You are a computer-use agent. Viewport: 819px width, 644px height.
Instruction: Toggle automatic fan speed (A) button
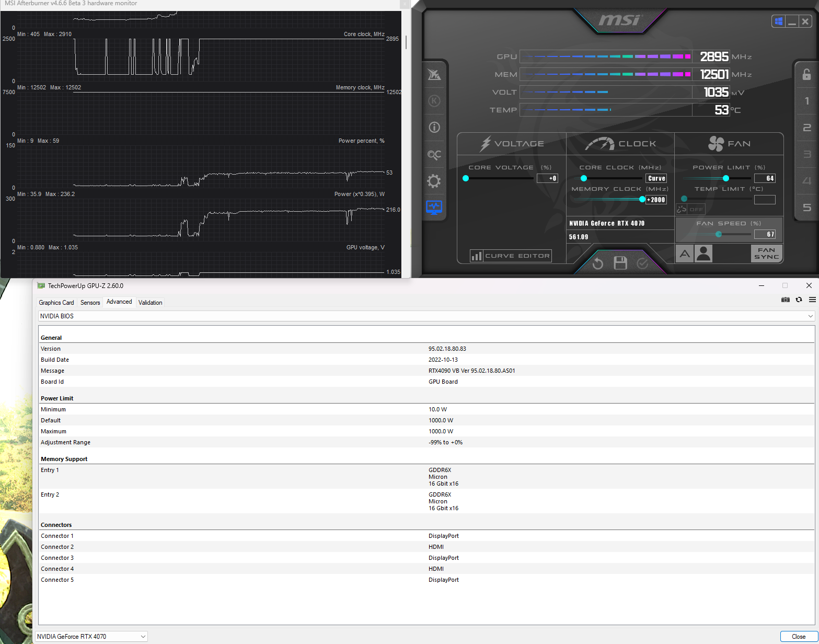tap(685, 254)
